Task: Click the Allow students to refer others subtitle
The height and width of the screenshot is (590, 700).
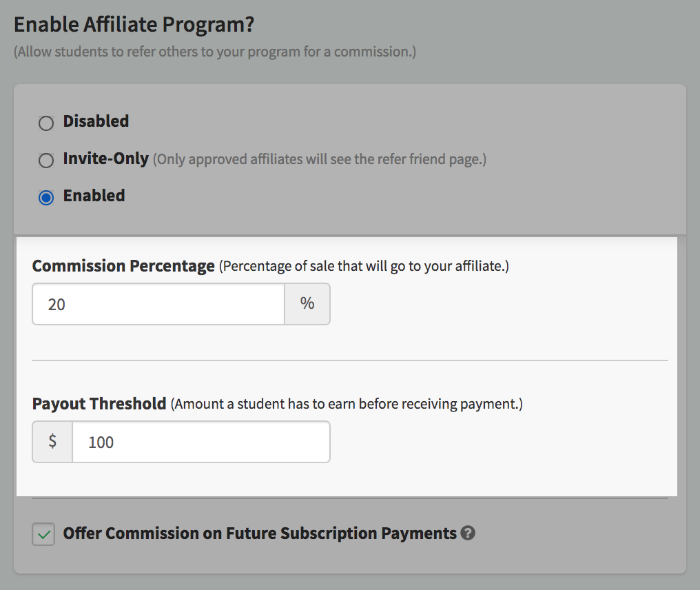Action: pyautogui.click(x=215, y=52)
